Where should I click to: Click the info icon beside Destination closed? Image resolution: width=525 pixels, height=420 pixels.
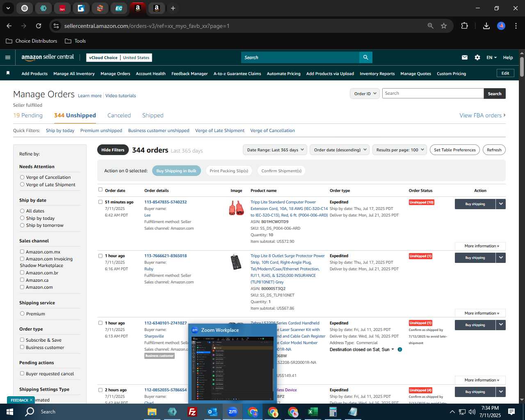[x=400, y=349]
